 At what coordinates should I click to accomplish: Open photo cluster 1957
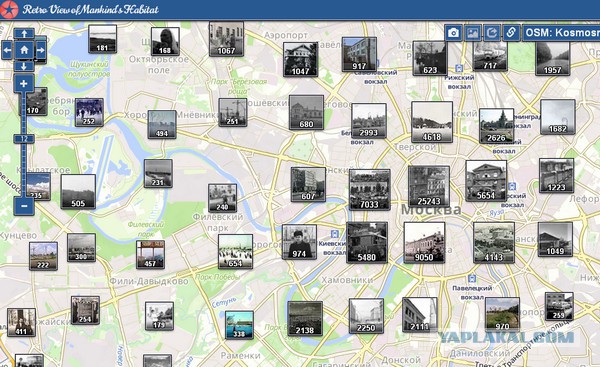553,58
